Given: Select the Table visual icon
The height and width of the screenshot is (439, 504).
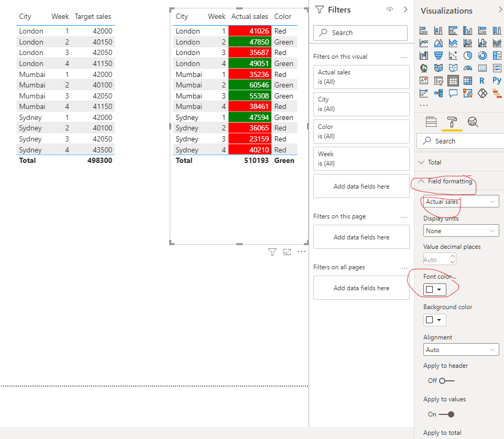Looking at the screenshot, I should pos(453,81).
